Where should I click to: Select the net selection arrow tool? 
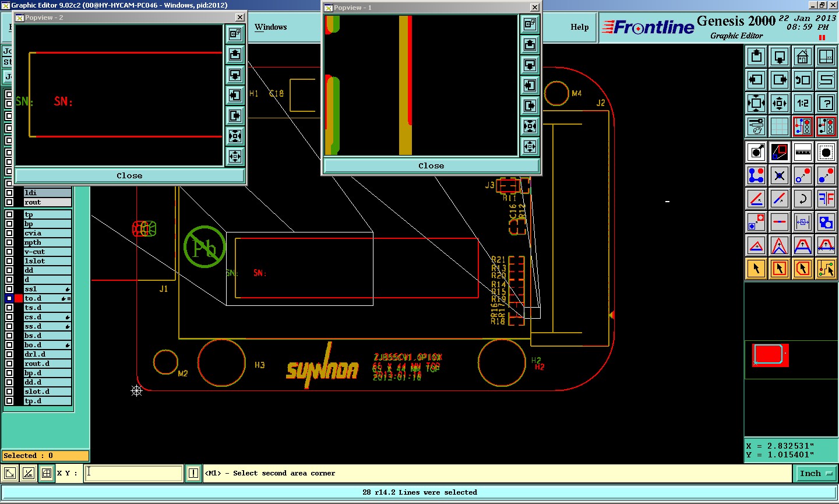coord(826,268)
